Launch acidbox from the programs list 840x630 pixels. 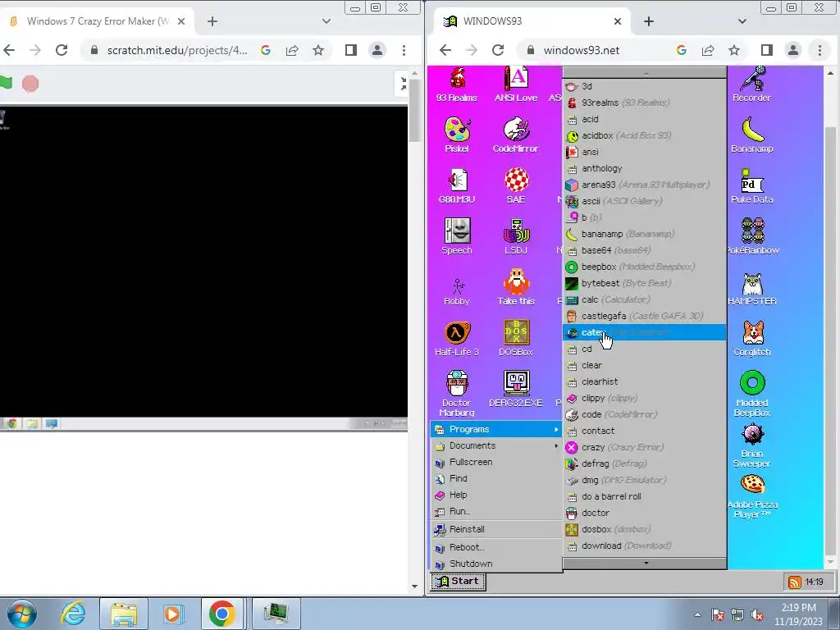click(x=645, y=135)
